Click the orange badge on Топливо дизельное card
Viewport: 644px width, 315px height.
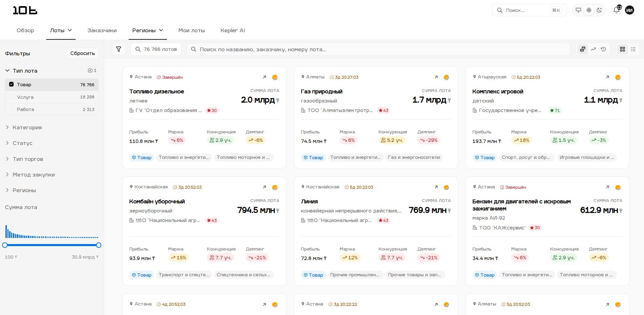(x=275, y=77)
